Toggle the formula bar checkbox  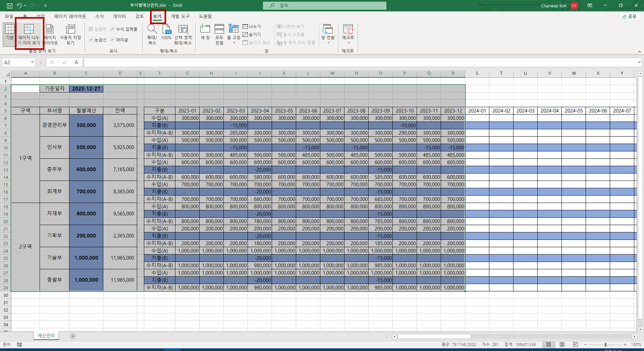pyautogui.click(x=112, y=29)
